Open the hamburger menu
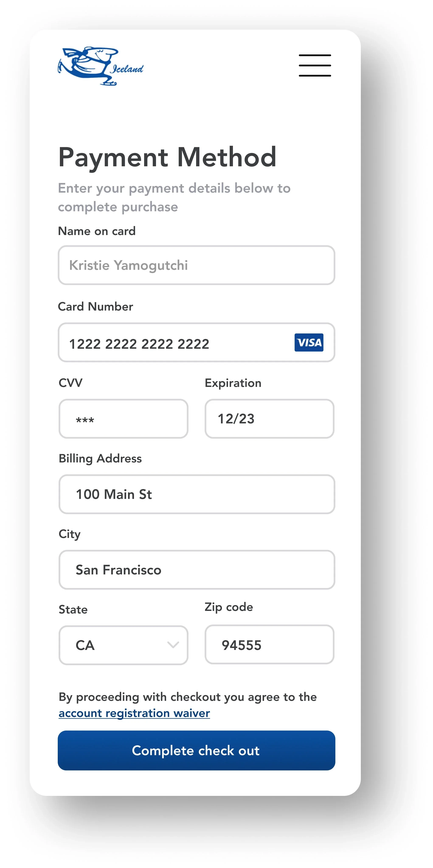 coord(315,65)
